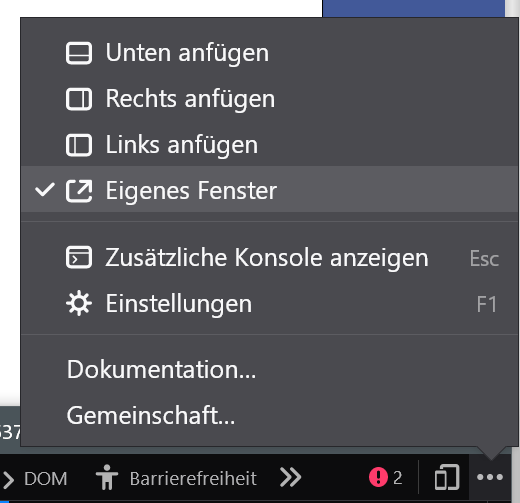Click the Einstellungen gear icon
Screen dimensions: 520x503
click(x=79, y=303)
